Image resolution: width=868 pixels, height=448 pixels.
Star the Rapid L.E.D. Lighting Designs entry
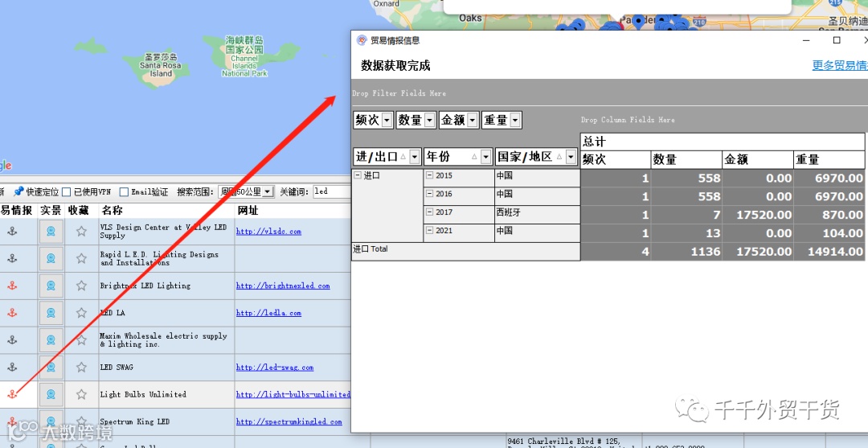click(x=81, y=258)
